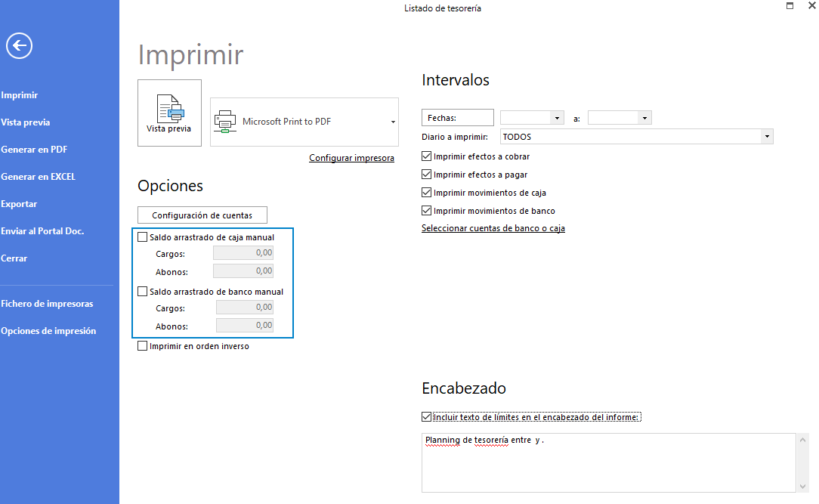
Task: Open the end date dropdown after 'a:'
Action: pos(645,118)
